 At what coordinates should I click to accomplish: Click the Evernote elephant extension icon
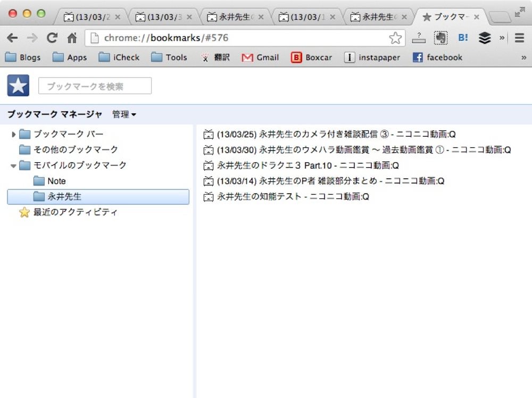(x=440, y=38)
